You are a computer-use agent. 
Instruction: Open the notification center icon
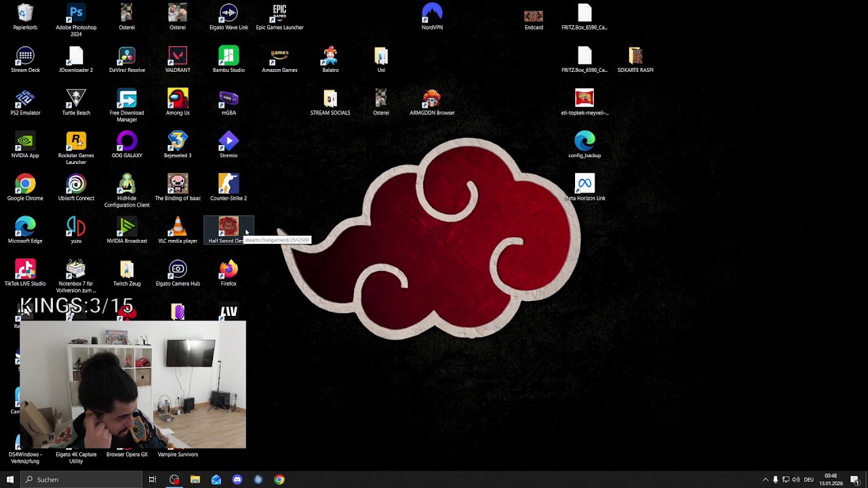coord(855,479)
